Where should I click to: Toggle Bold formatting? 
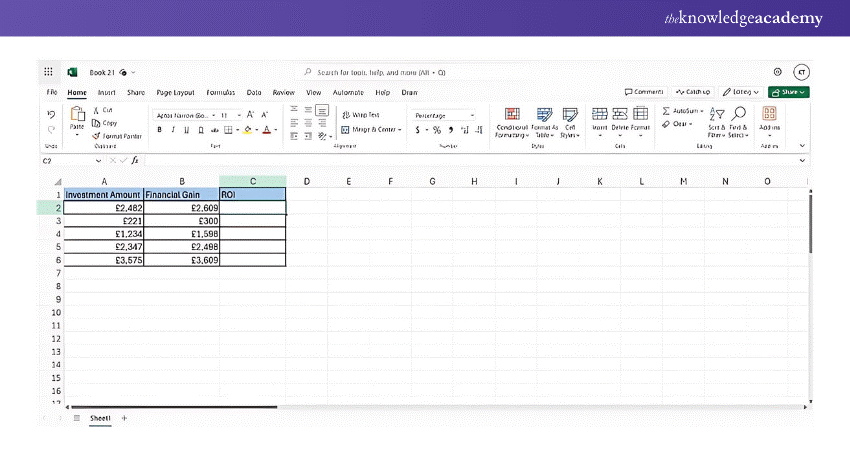pos(161,130)
